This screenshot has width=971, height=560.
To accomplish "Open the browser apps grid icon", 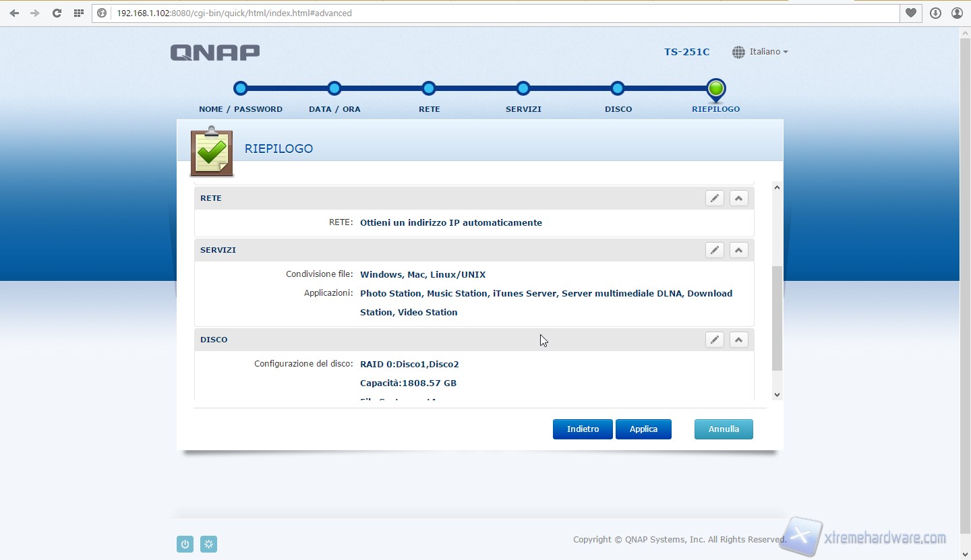I will 79,13.
